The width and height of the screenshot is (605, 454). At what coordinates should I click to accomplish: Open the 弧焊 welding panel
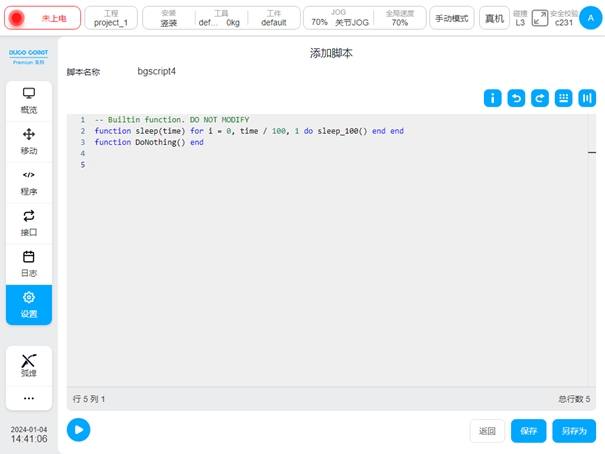coord(29,365)
